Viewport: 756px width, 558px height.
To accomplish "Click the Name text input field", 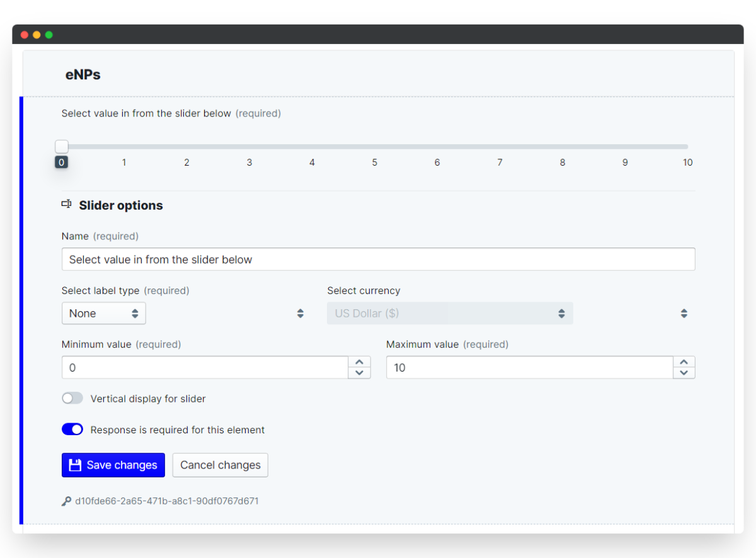I will (x=379, y=259).
